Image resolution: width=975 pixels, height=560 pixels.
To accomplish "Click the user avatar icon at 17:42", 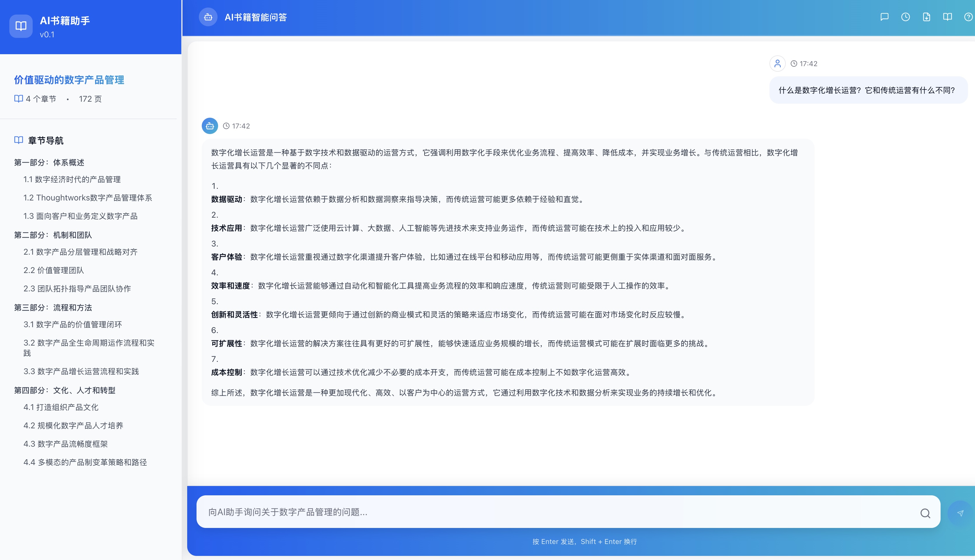I will pos(777,64).
